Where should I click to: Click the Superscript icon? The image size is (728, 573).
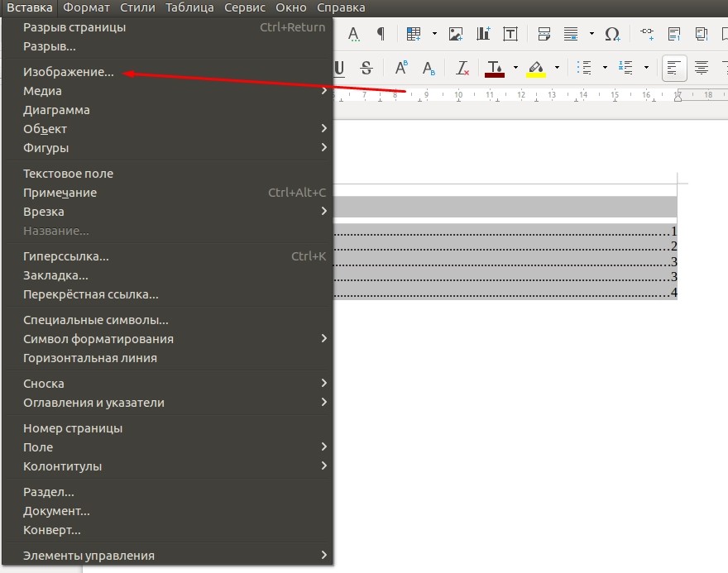401,68
